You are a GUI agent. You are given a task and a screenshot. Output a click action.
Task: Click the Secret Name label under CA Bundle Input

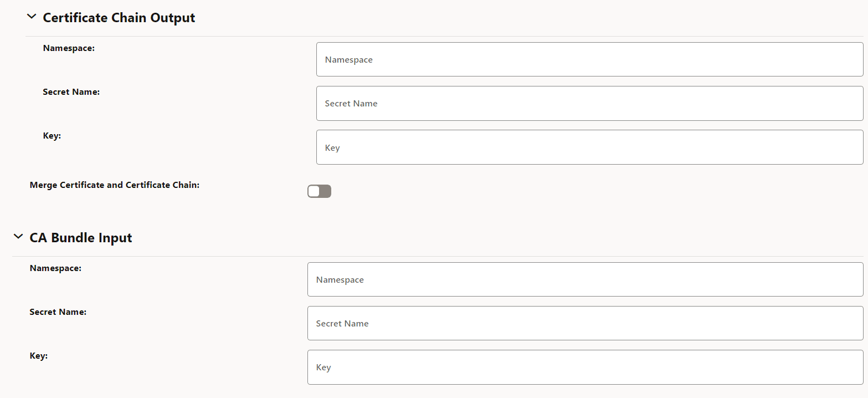pyautogui.click(x=58, y=312)
